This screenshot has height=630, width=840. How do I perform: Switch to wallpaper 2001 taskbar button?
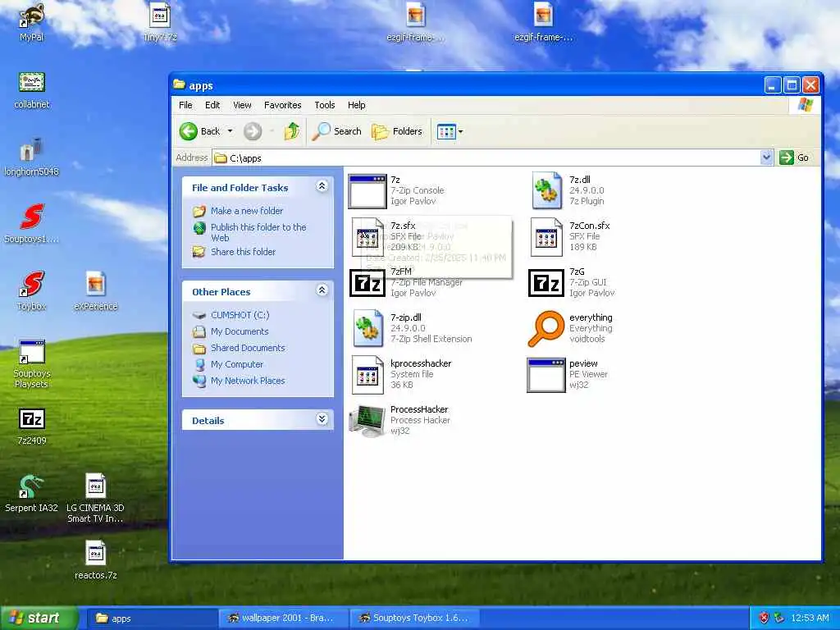(x=283, y=619)
